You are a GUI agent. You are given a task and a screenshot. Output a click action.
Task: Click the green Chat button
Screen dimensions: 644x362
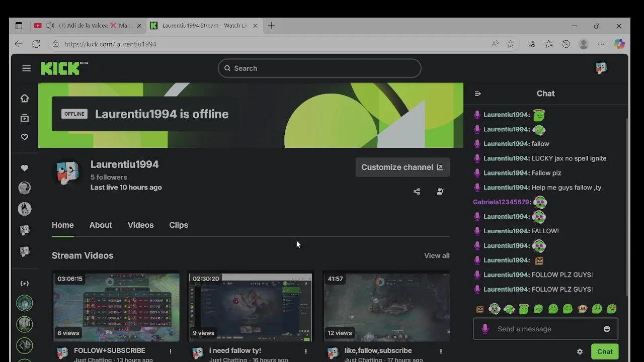(605, 352)
